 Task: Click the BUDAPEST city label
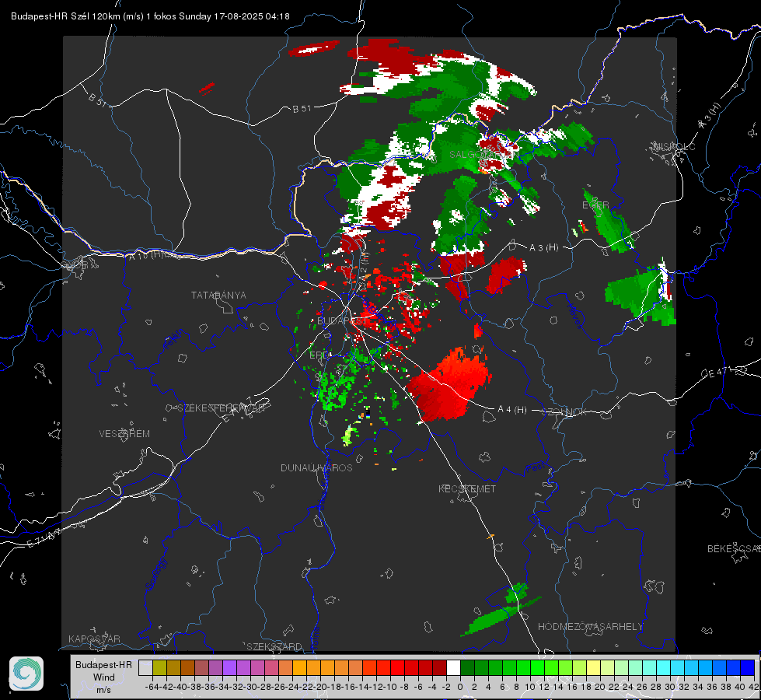coord(342,321)
